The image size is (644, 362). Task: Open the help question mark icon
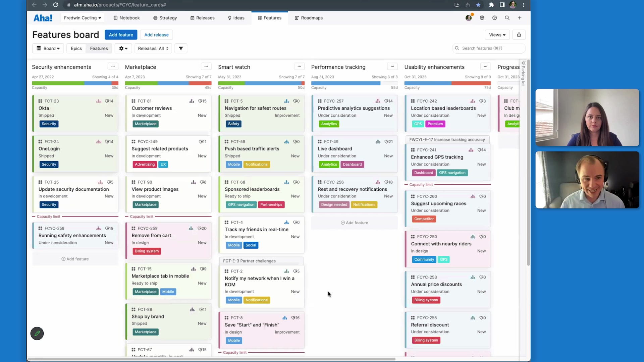pyautogui.click(x=494, y=18)
